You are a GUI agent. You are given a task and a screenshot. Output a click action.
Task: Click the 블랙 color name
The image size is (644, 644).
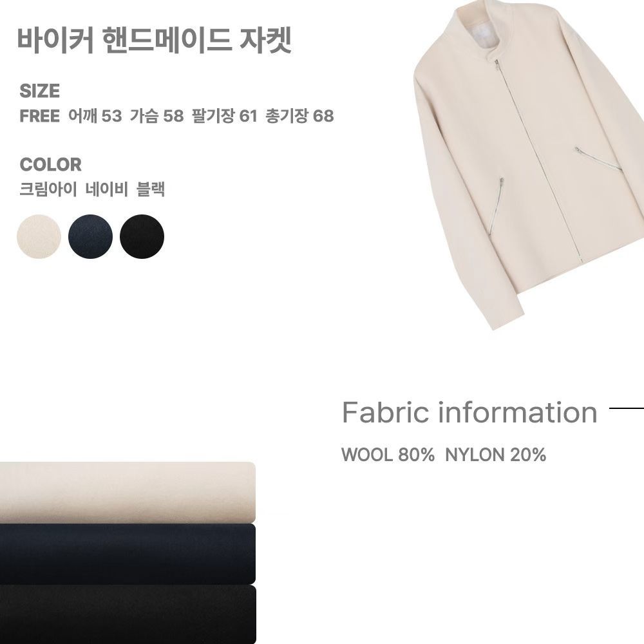coord(151,189)
